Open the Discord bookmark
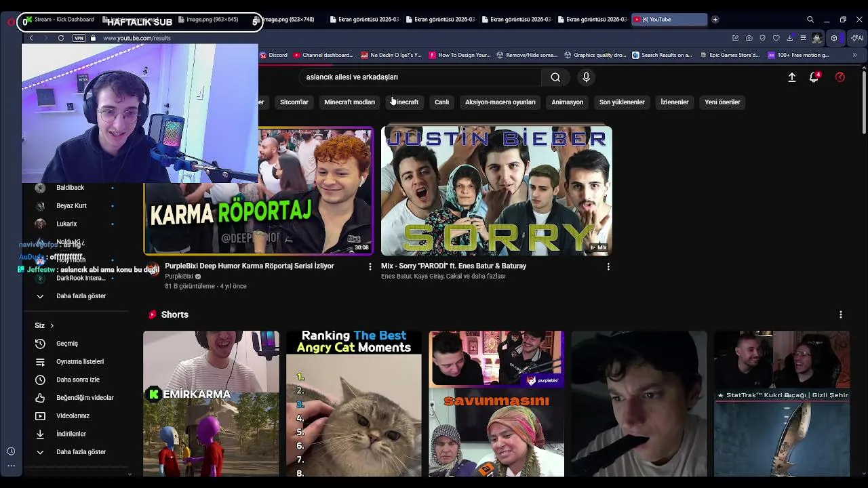868x488 pixels. coord(273,55)
